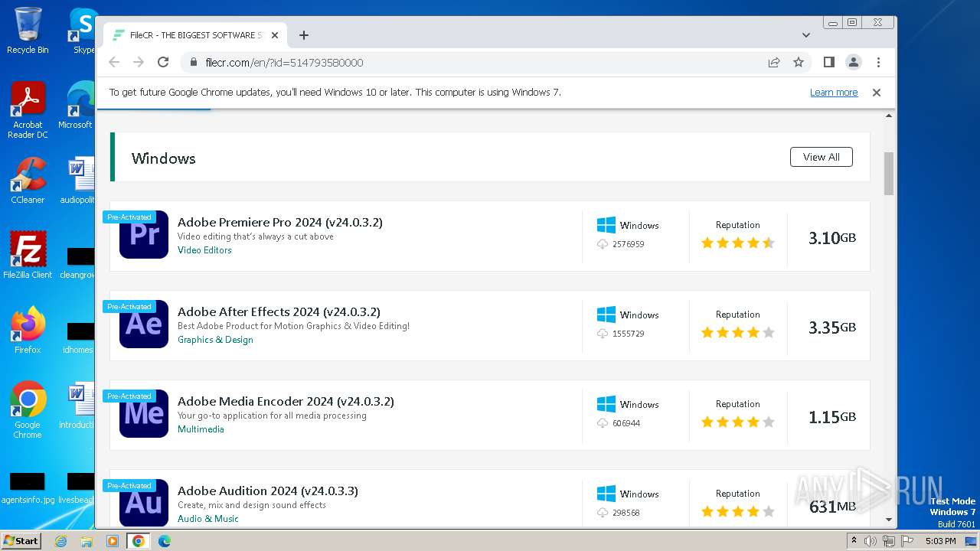Click the browser forward arrow
Image resolution: width=980 pixels, height=551 pixels.
pos(139,62)
